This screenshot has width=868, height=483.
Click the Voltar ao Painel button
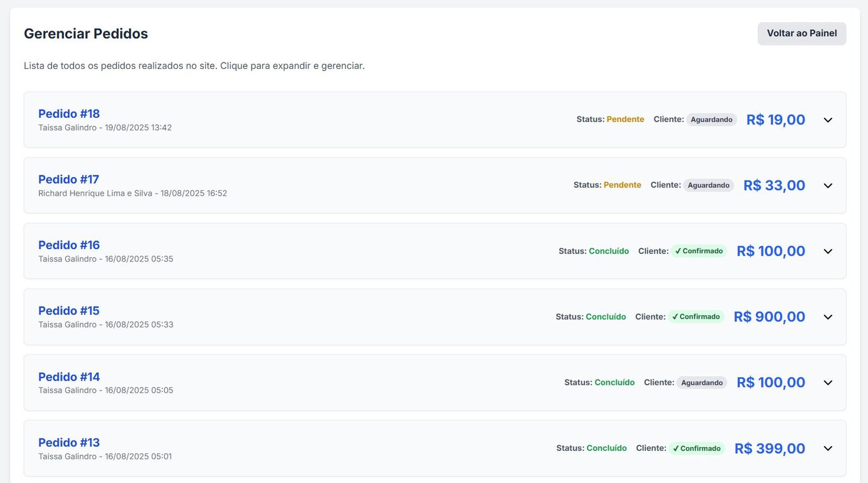(801, 34)
